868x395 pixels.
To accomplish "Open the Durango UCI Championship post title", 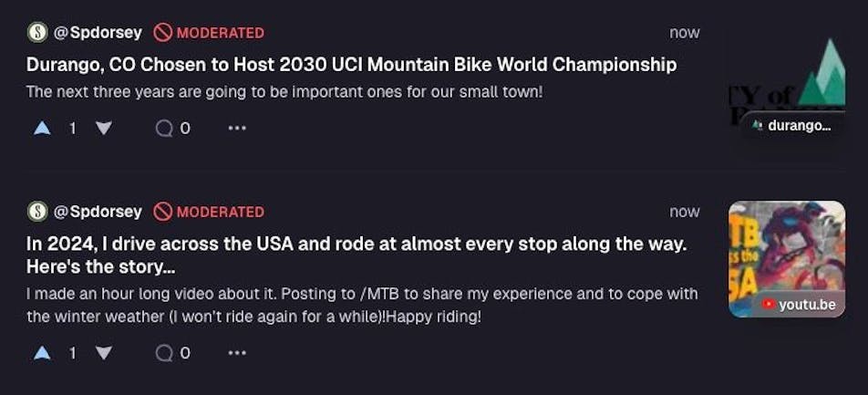I will [351, 65].
